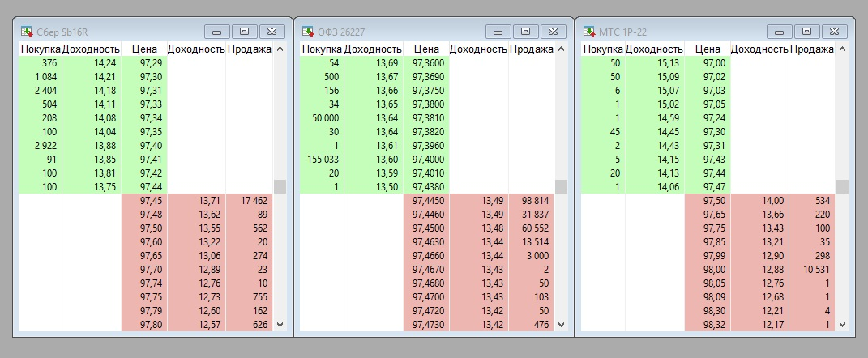
Task: Close the МТС 1P-22 window
Action: tap(834, 32)
